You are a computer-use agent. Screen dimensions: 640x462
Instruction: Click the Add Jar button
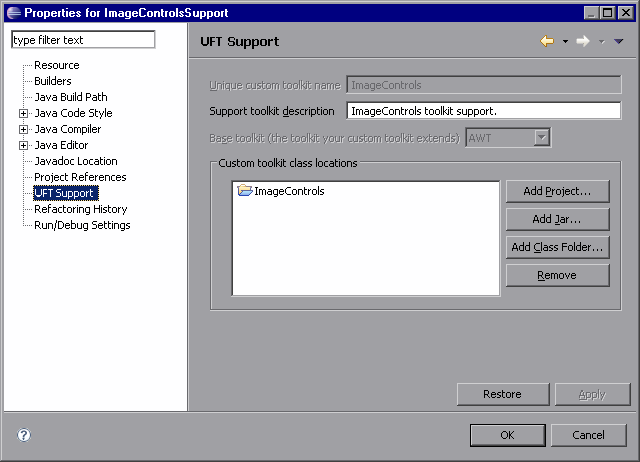click(558, 219)
